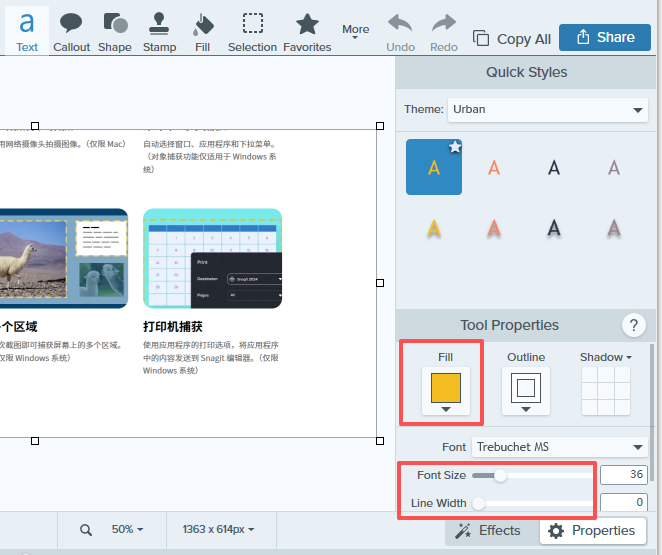662x555 pixels.
Task: Click the Font Size slider handle
Action: pyautogui.click(x=500, y=476)
